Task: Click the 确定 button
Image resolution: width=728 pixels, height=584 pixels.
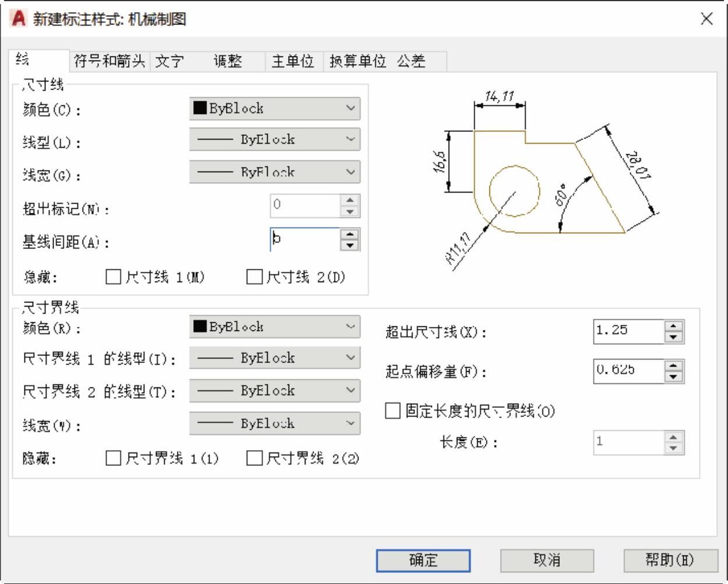Action: pos(423,561)
